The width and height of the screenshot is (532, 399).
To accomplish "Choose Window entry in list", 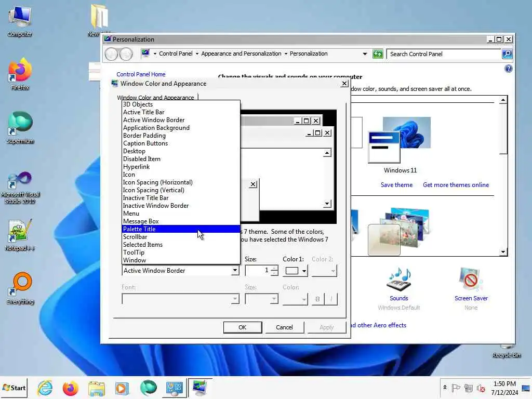I will [181, 261].
